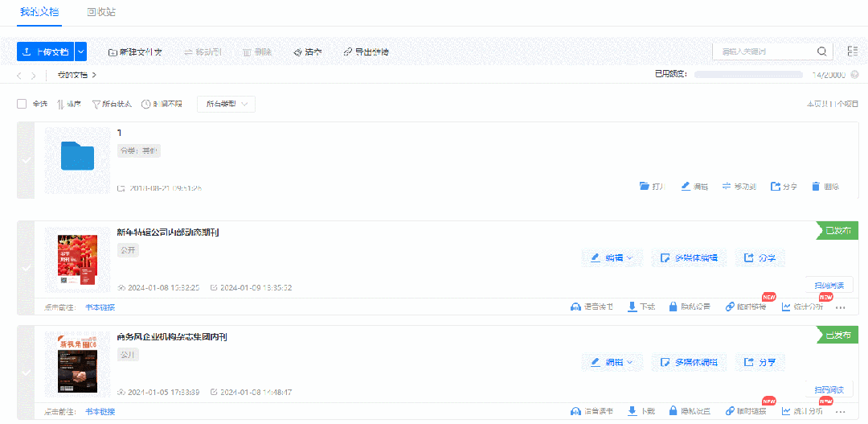Select the 我的文档 tab
The height and width of the screenshot is (424, 868).
(x=39, y=12)
